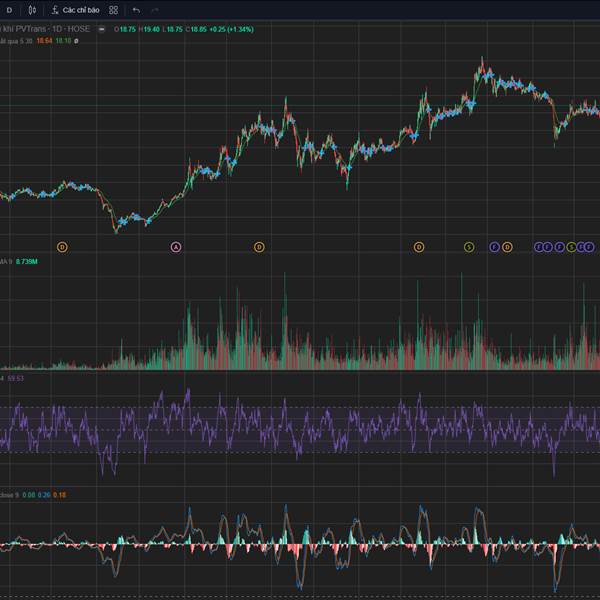600x600 pixels.
Task: Click the redo arrow icon
Action: [155, 10]
